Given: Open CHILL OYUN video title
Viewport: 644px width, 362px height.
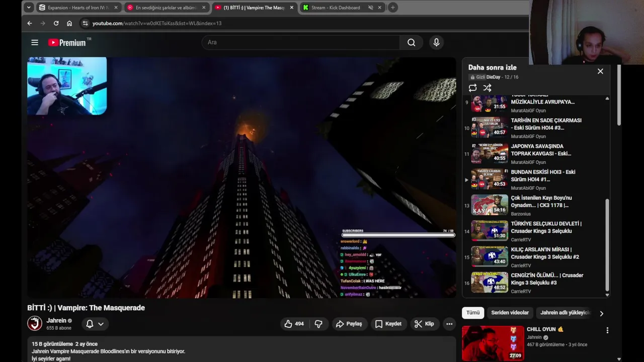Looking at the screenshot, I should (x=545, y=329).
